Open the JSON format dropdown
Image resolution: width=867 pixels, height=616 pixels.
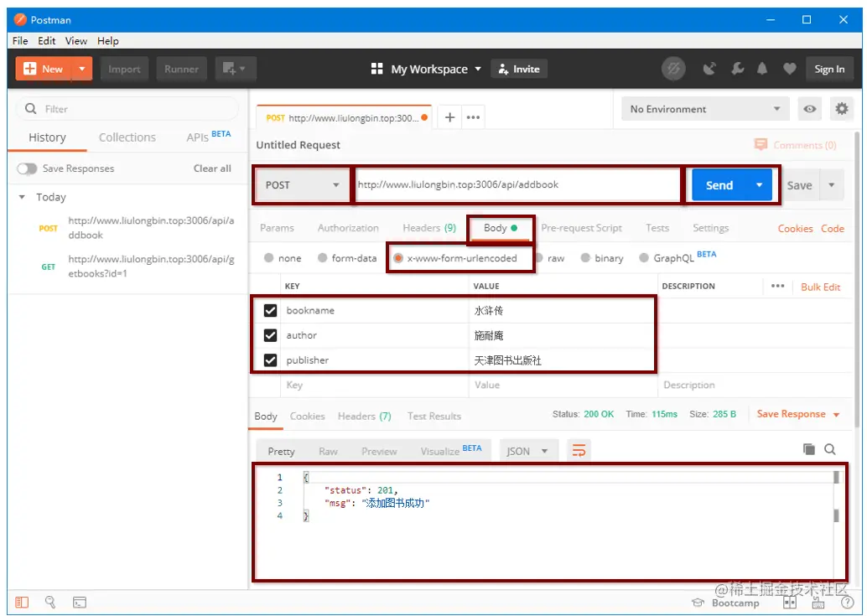click(528, 452)
